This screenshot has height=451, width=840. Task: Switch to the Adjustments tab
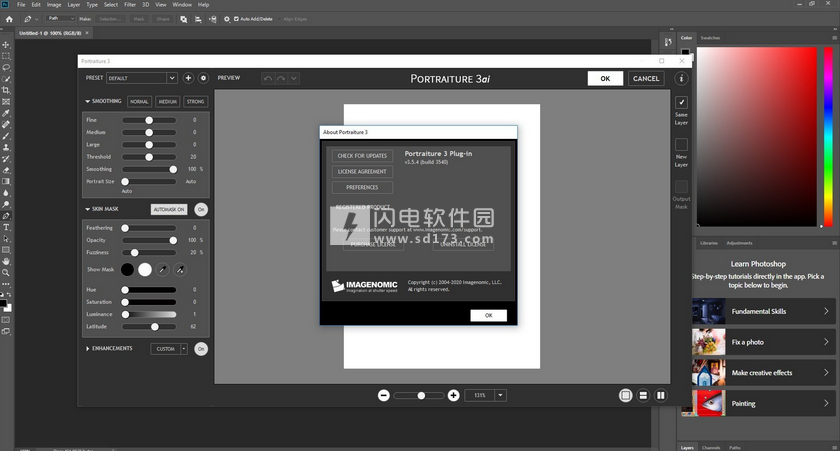coord(739,243)
